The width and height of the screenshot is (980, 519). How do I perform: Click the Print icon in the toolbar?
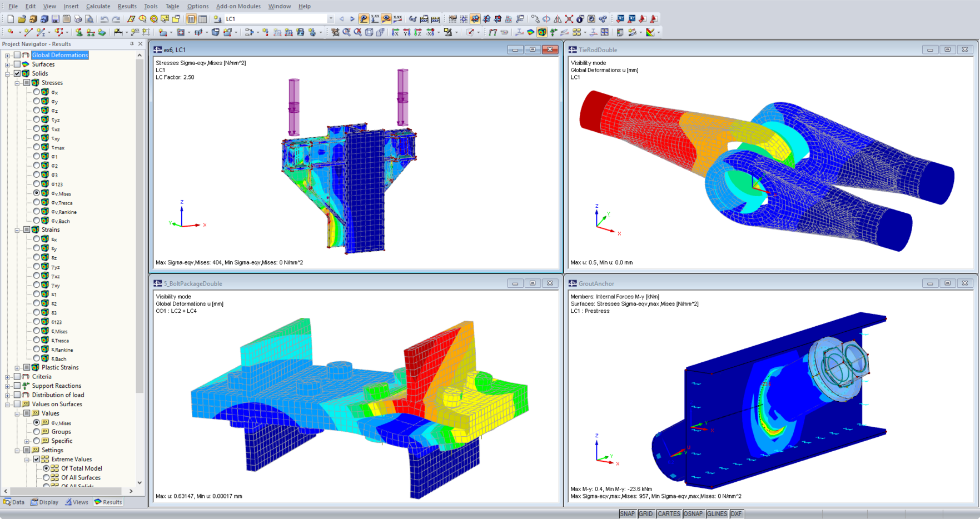(78, 18)
